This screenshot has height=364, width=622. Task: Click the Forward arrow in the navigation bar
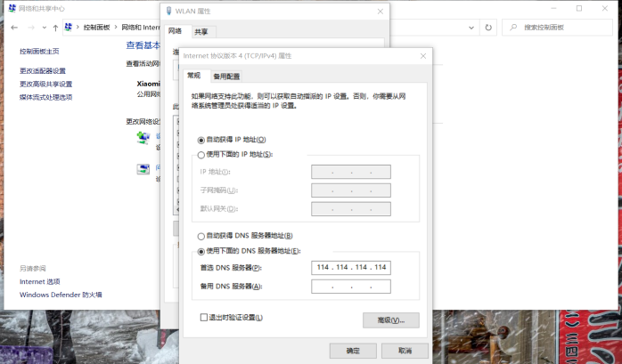click(x=30, y=28)
